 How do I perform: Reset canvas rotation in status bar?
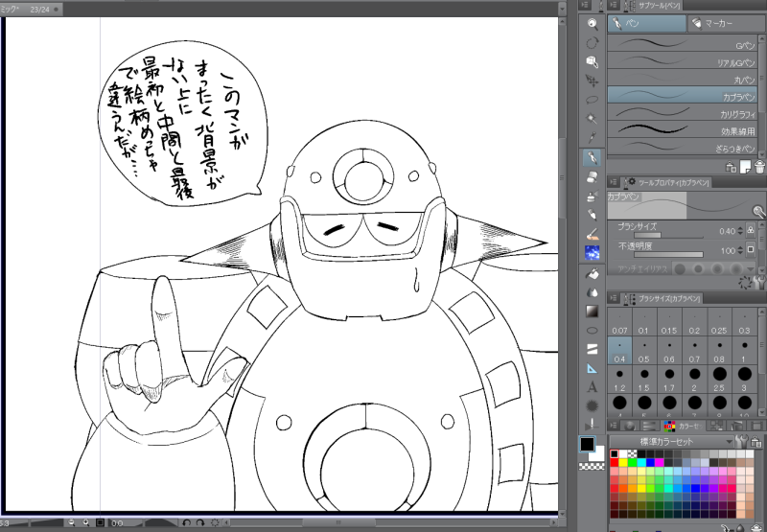[214, 522]
